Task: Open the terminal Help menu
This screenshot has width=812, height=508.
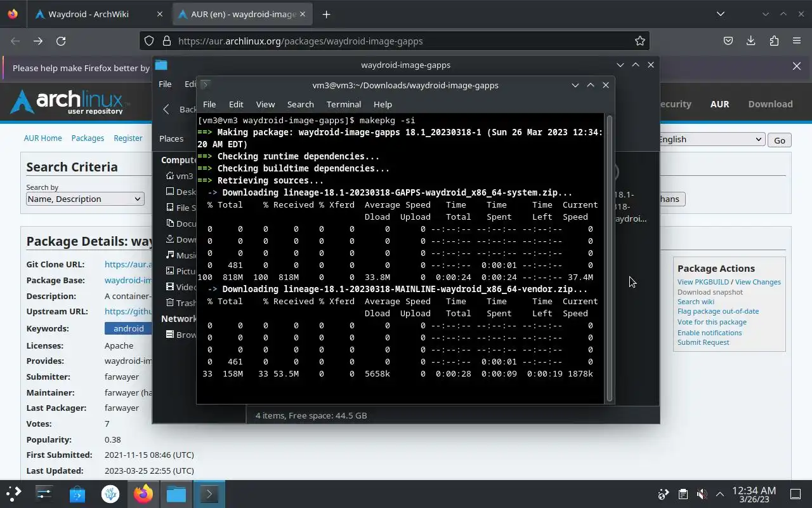Action: tap(383, 104)
